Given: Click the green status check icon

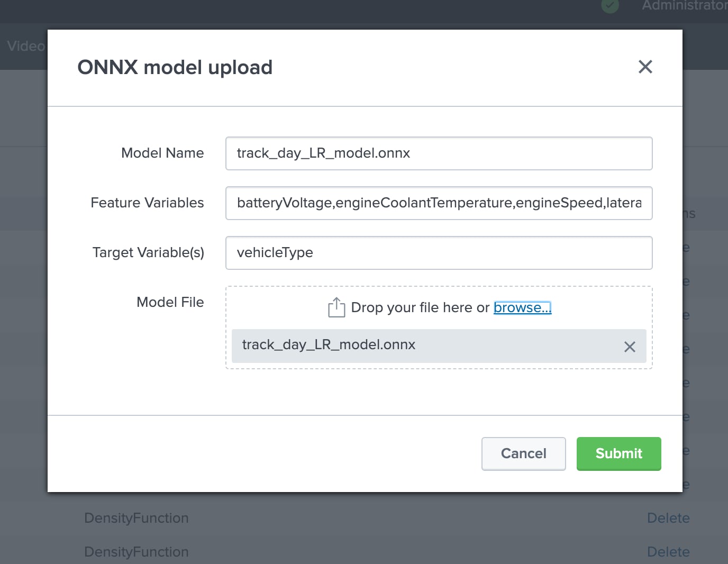Looking at the screenshot, I should pos(610,6).
